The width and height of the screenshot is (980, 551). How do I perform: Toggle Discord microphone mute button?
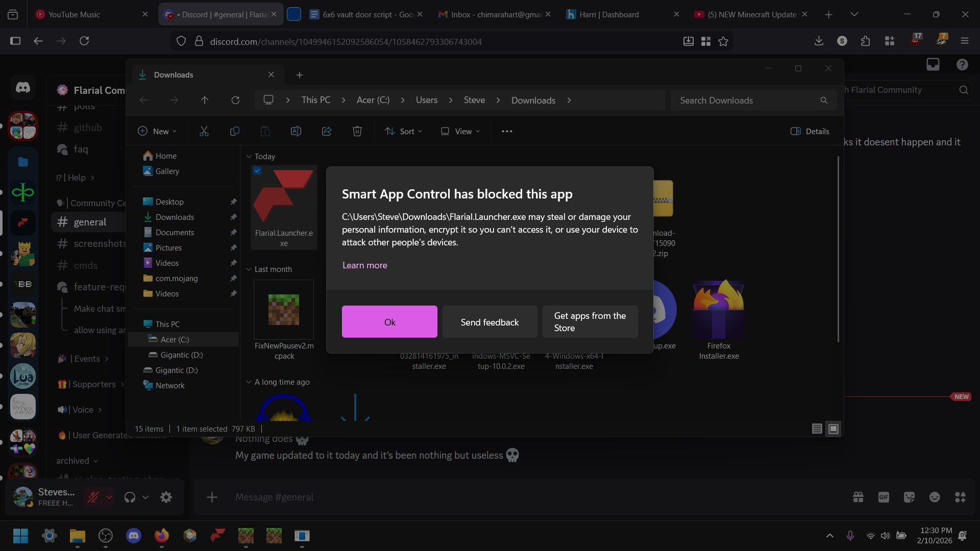93,497
